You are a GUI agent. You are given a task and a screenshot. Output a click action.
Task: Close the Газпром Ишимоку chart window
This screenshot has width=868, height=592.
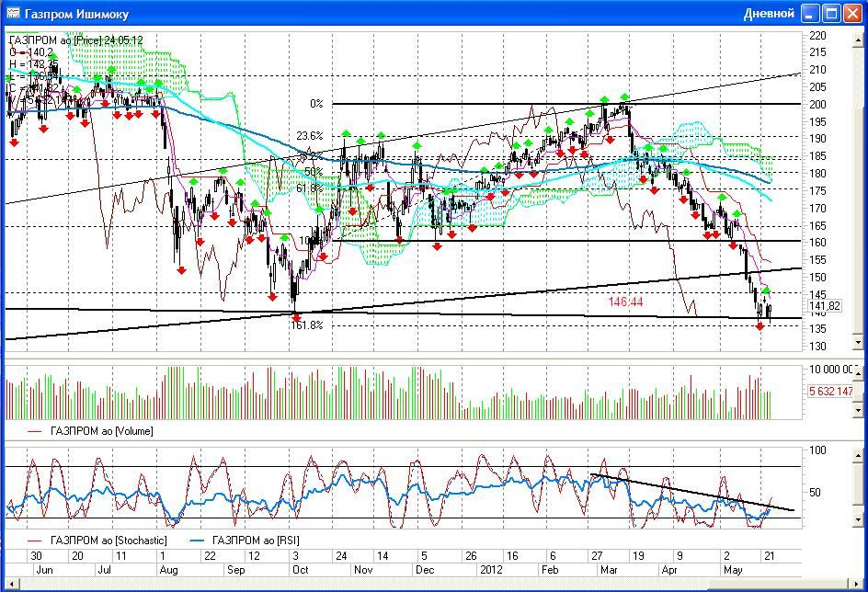click(x=852, y=13)
